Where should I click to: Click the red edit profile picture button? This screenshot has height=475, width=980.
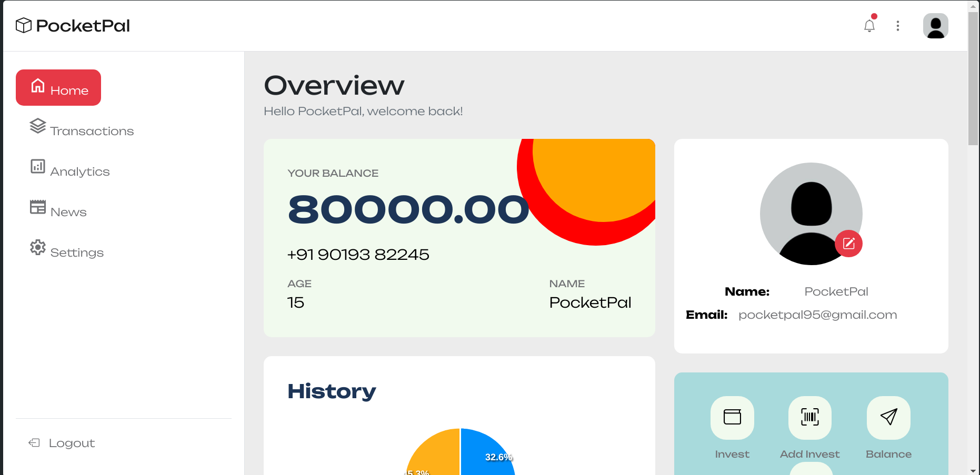(x=848, y=244)
